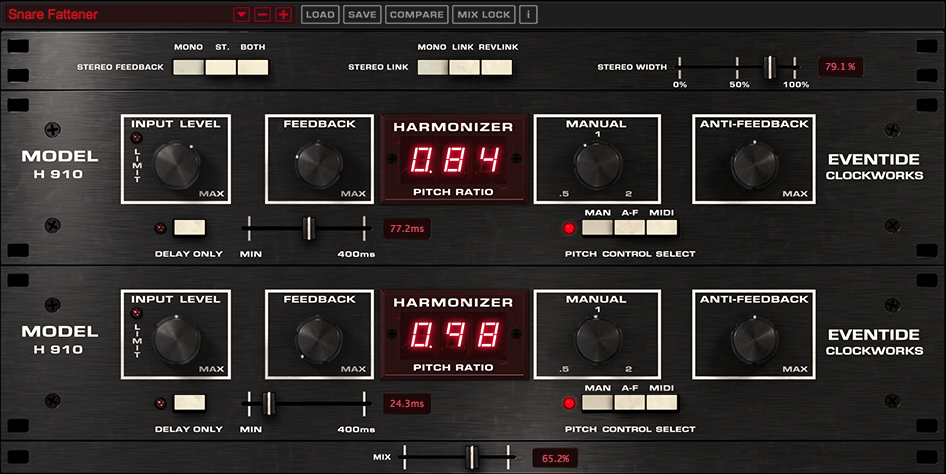
Task: Click the upper unit delay time slider handle
Action: 309,229
